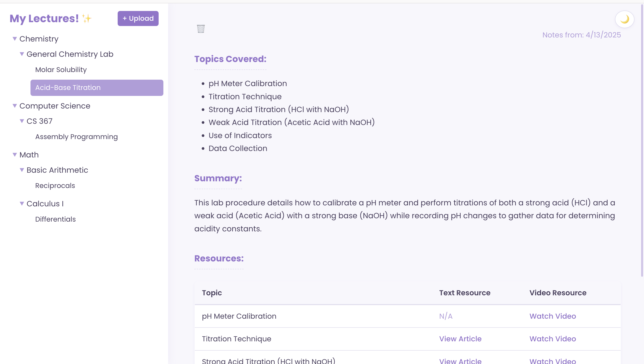The image size is (644, 364).
Task: Collapse Basic Arithmetic section
Action: tap(22, 170)
